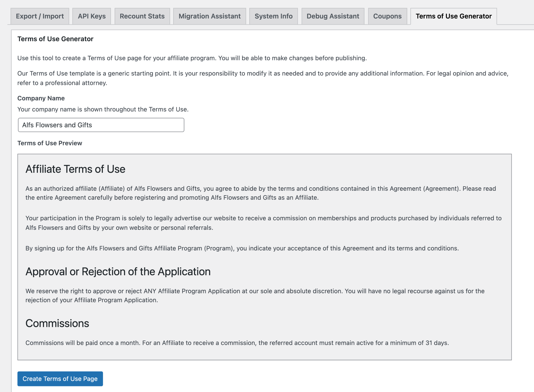The height and width of the screenshot is (392, 534).
Task: Click the Approval or Rejection heading
Action: (118, 272)
